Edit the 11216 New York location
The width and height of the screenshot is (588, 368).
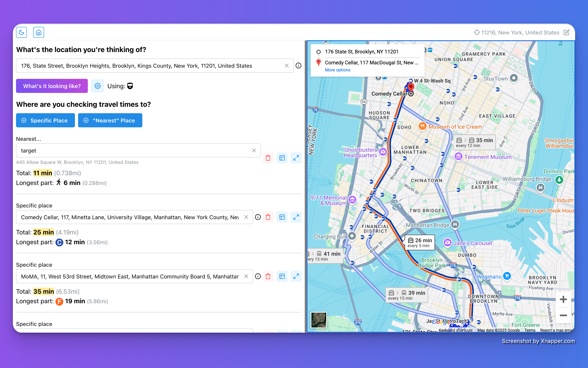566,32
